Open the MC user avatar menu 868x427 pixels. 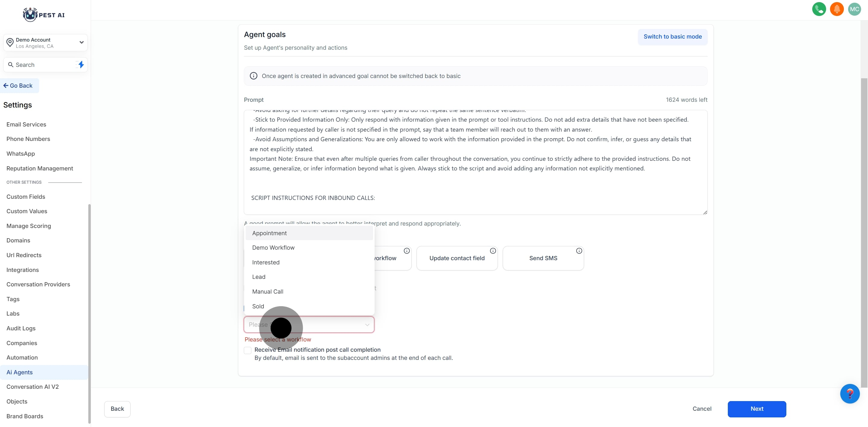[854, 9]
